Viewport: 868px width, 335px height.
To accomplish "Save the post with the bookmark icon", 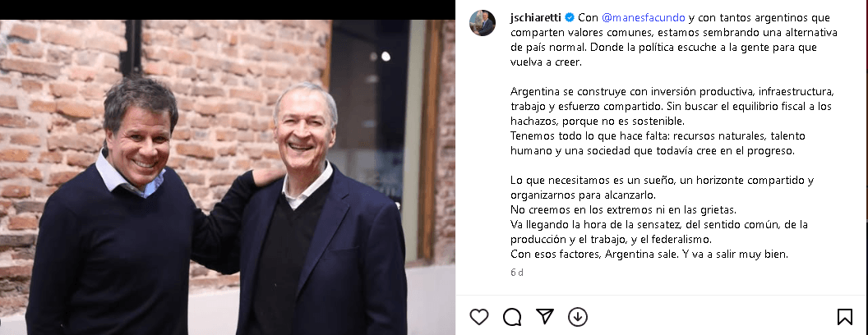I will pos(844,317).
